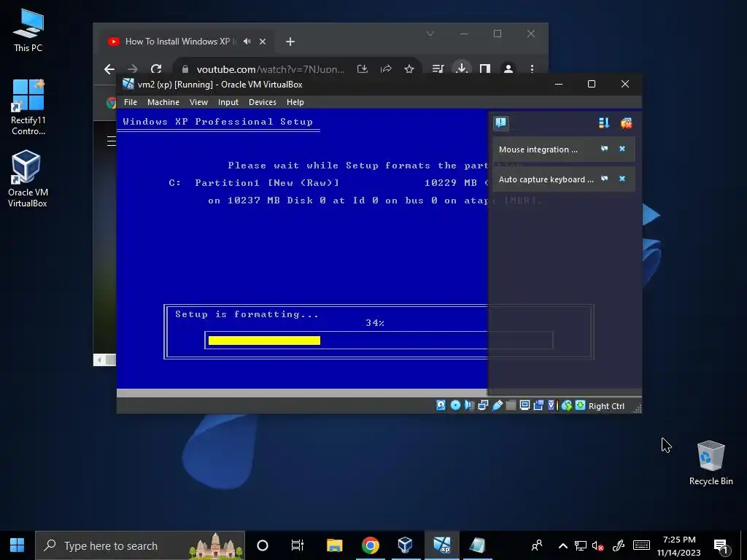Open Chrome downloads icon
Screen dimensions: 747x560
(x=461, y=69)
